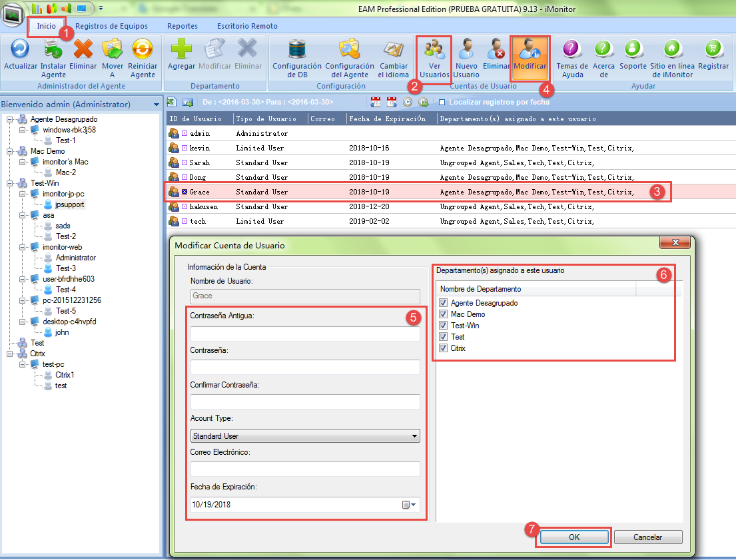Open quick access toolbar customize arrow

pos(101,9)
